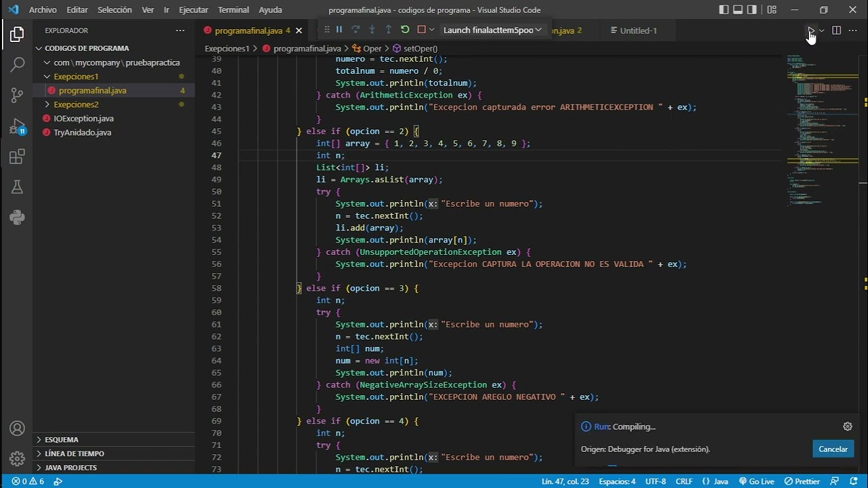Restart the debug session
The width and height of the screenshot is (868, 488).
[405, 30]
